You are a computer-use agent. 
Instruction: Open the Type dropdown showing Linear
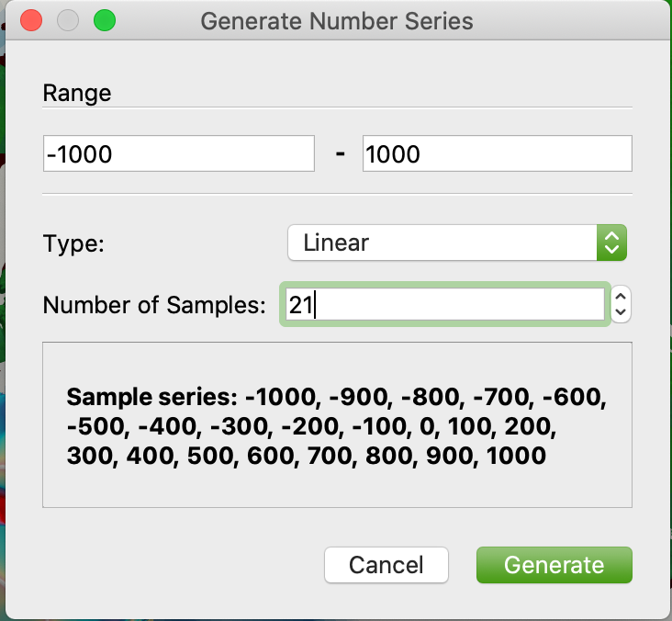(457, 243)
